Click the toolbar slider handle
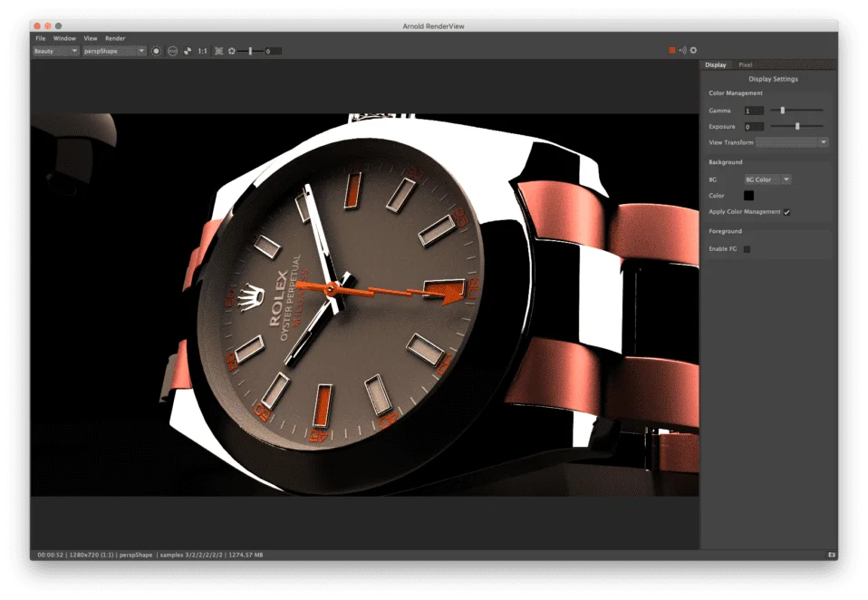Viewport: 868px width, 600px height. tap(250, 51)
